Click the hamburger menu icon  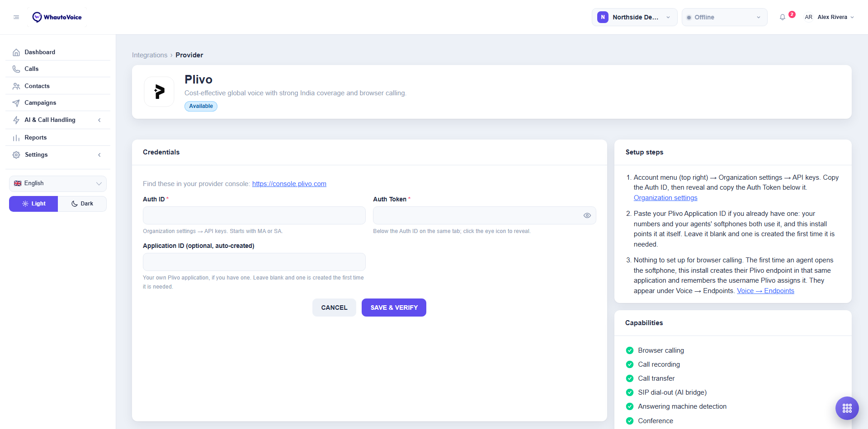[x=16, y=17]
